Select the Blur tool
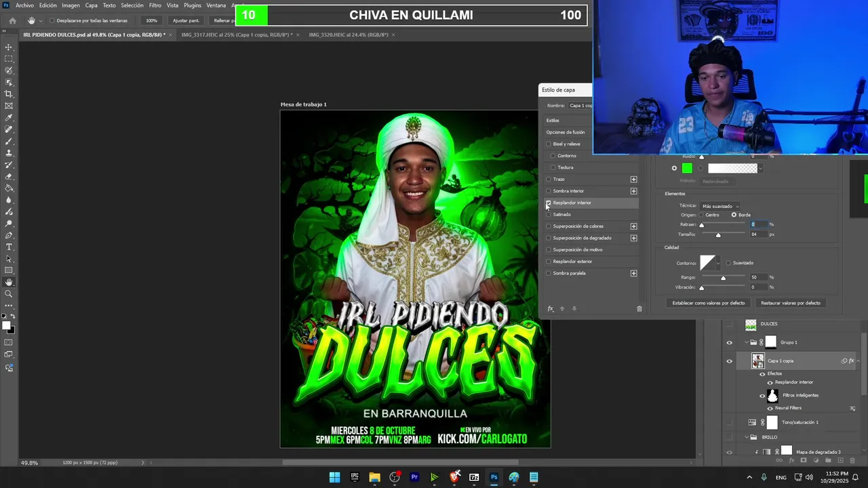The width and height of the screenshot is (868, 488). pyautogui.click(x=9, y=200)
